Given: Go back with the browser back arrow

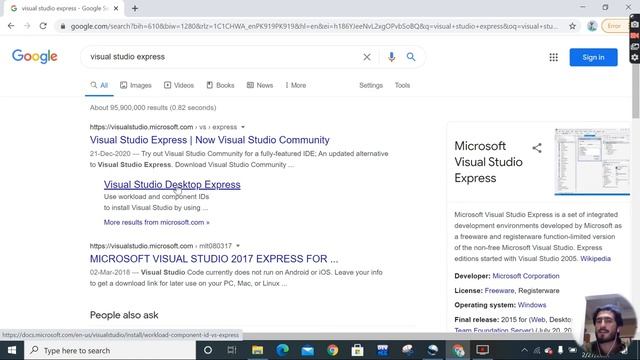Looking at the screenshot, I should tap(11, 26).
